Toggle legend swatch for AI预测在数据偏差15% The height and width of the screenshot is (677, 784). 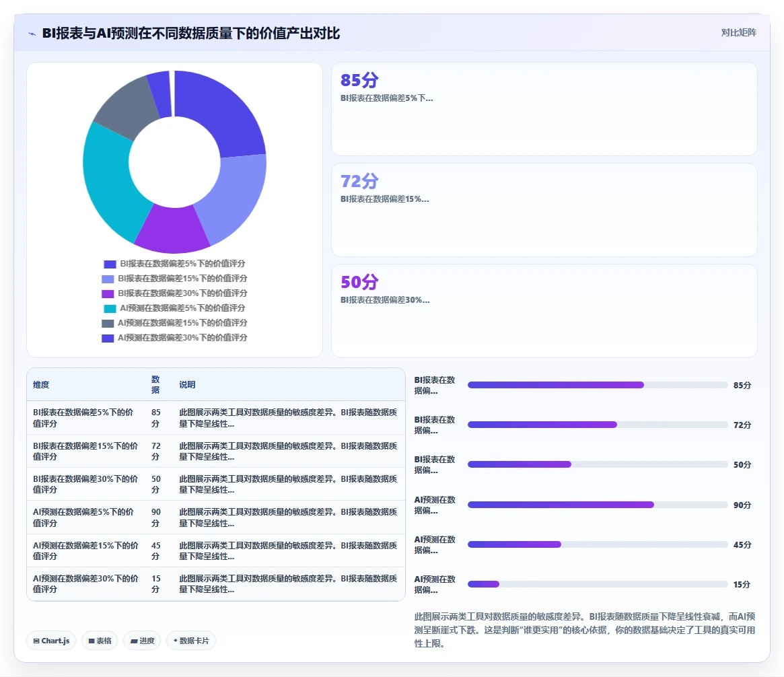tap(108, 324)
